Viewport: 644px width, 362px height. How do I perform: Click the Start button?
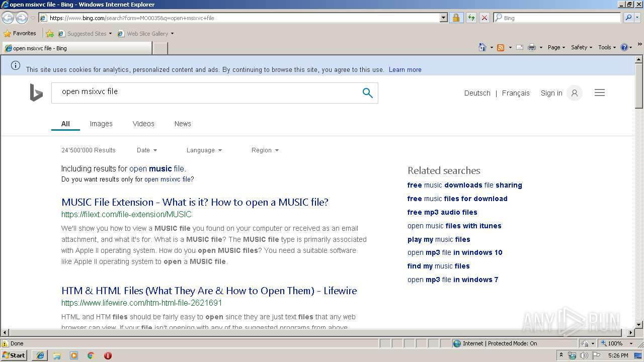click(x=14, y=355)
